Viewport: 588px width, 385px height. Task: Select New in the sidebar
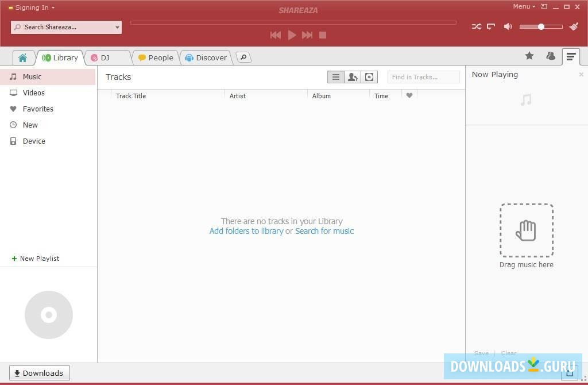pyautogui.click(x=48, y=125)
